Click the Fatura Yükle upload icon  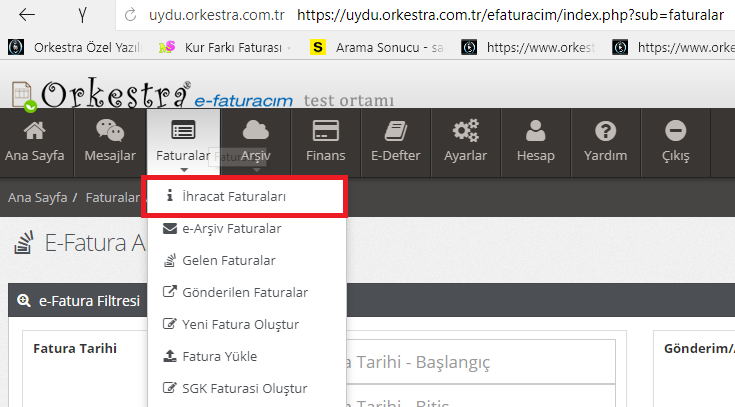170,356
